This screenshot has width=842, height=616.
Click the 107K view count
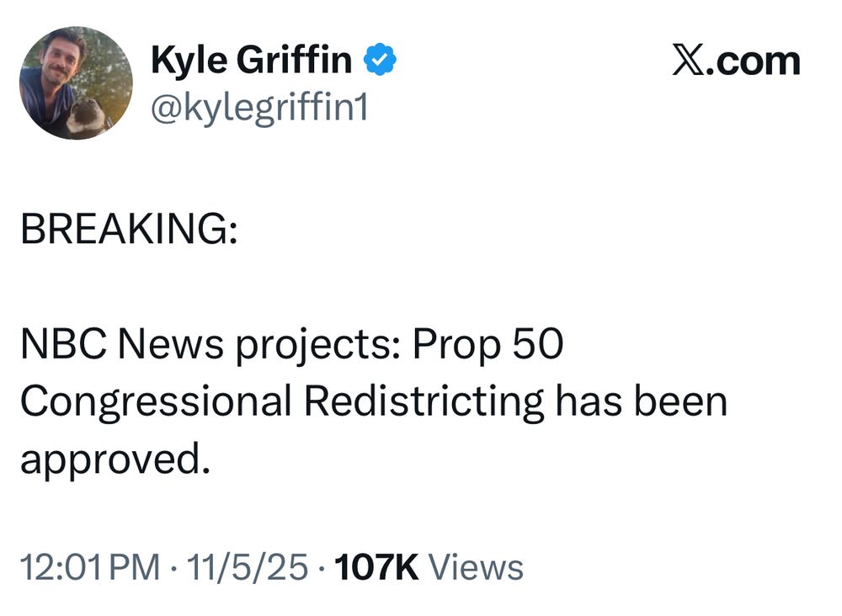click(376, 567)
